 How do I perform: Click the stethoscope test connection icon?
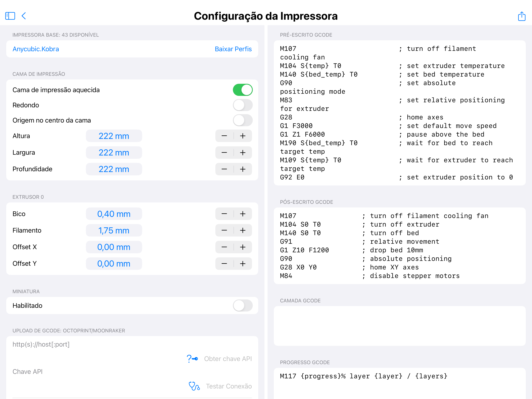click(x=194, y=386)
